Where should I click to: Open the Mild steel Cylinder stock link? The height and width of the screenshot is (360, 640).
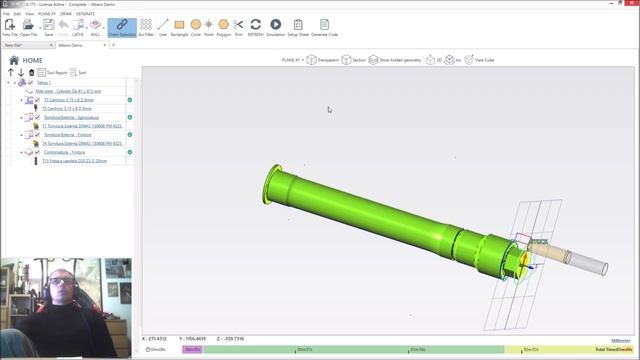pos(68,91)
